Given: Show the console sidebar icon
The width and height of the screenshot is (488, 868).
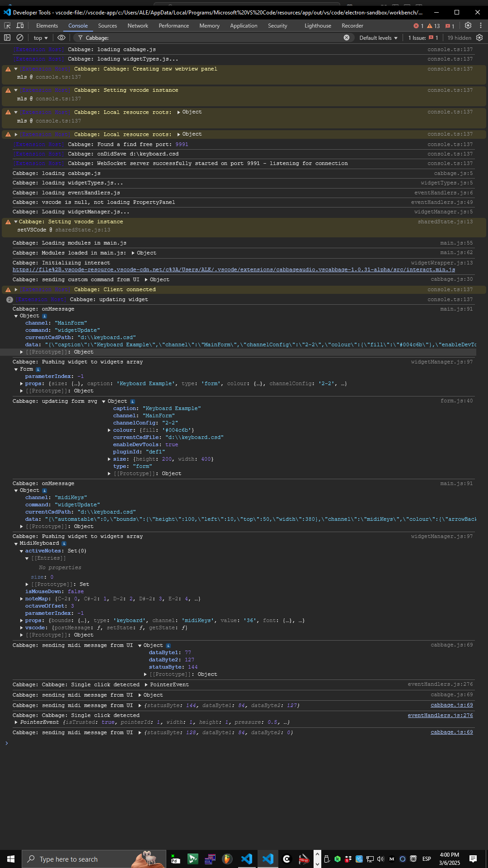Looking at the screenshot, I should click(7, 38).
